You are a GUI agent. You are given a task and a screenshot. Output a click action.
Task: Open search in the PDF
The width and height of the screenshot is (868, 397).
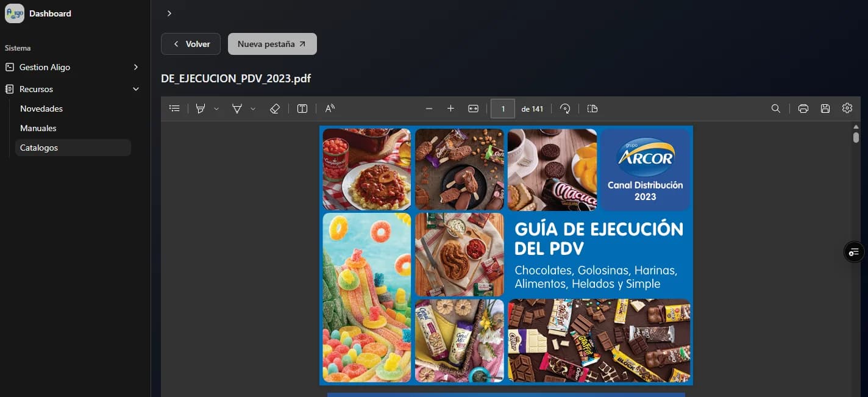pyautogui.click(x=775, y=109)
